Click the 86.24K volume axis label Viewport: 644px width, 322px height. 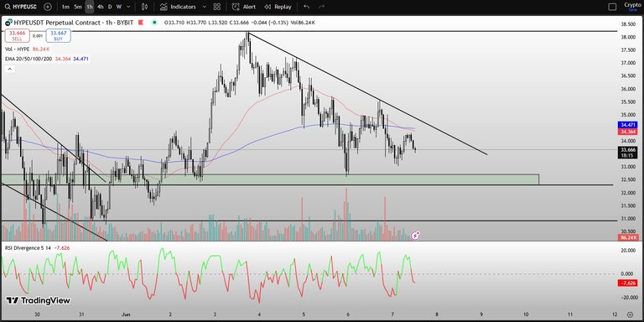tap(628, 237)
